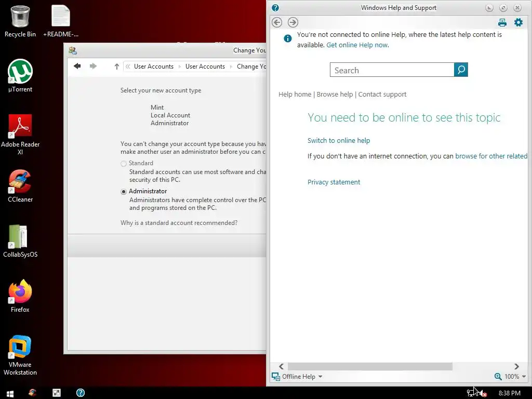The height and width of the screenshot is (399, 532).
Task: Go to Help home
Action: [x=295, y=95]
